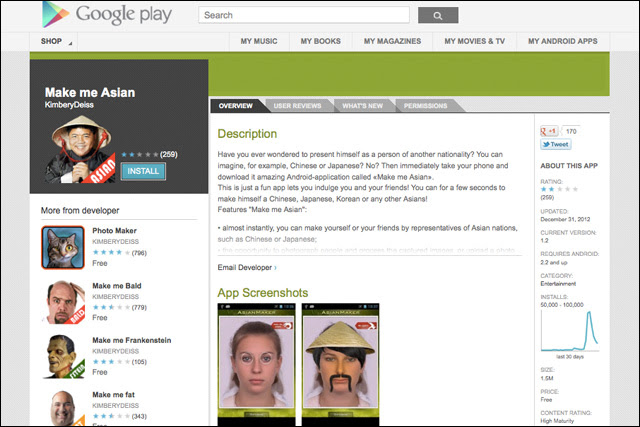
Task: Open the Email Developer link
Action: click(x=247, y=267)
